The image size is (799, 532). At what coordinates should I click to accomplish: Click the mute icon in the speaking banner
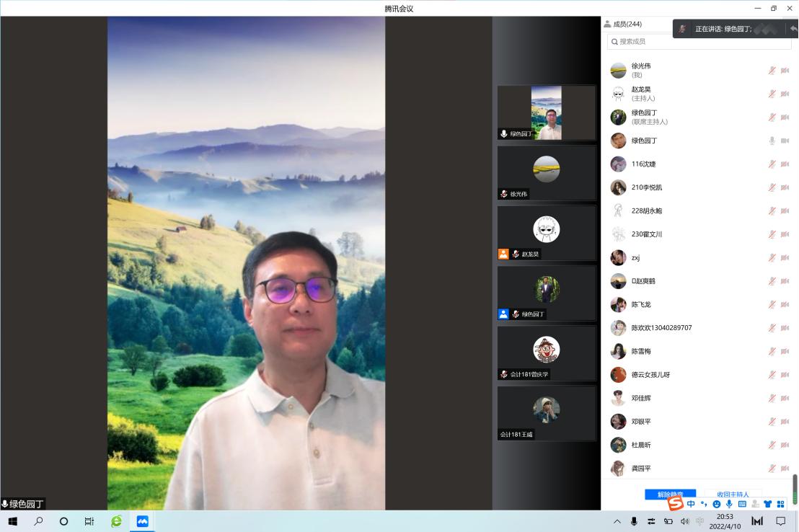[682, 29]
